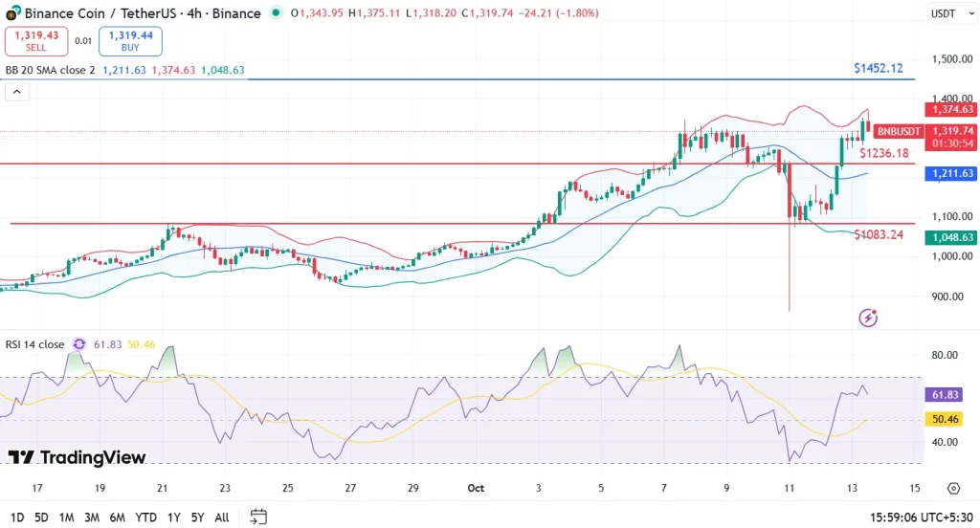
Task: Click the Binance Coin symbol logo icon
Action: [12, 13]
